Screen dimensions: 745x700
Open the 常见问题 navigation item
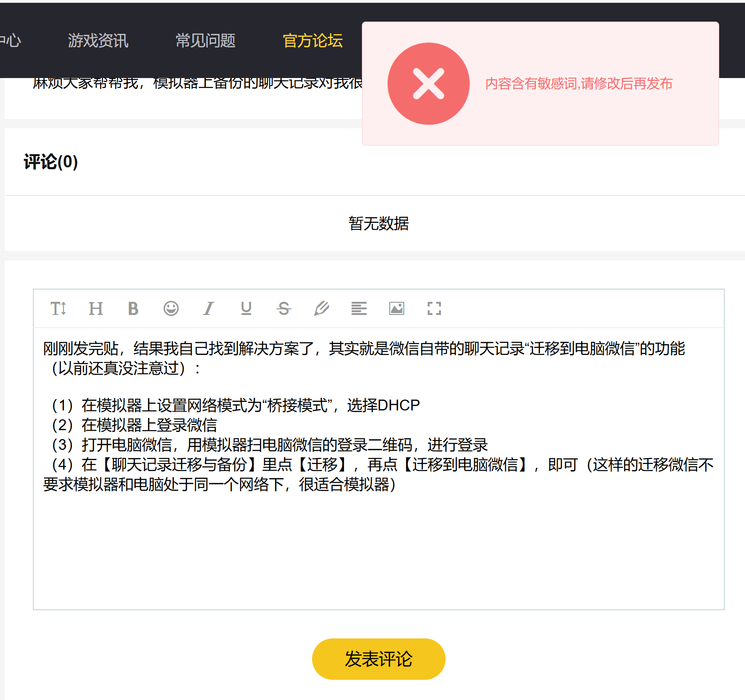205,40
